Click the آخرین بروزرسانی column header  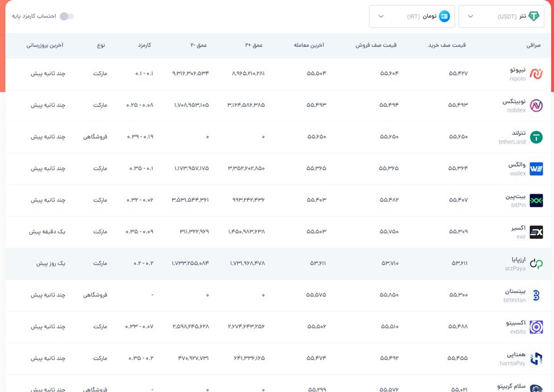point(45,45)
